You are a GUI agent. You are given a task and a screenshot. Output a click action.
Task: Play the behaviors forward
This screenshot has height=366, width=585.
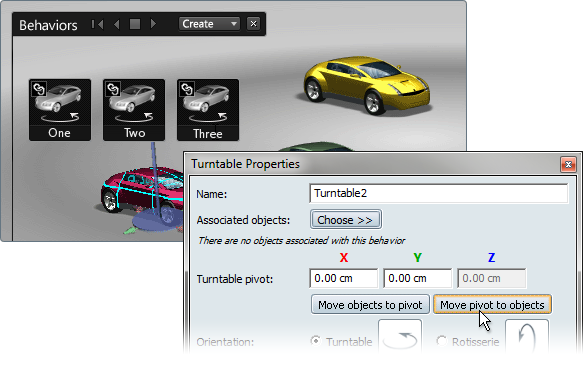pos(153,24)
